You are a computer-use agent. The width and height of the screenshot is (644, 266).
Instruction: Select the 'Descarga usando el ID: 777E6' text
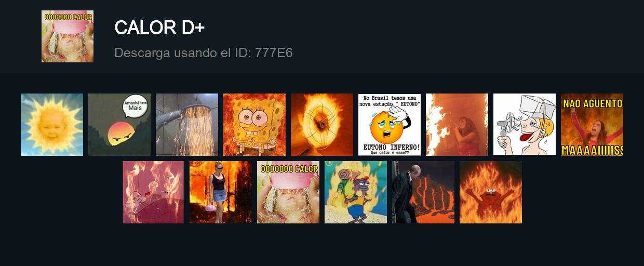click(204, 52)
